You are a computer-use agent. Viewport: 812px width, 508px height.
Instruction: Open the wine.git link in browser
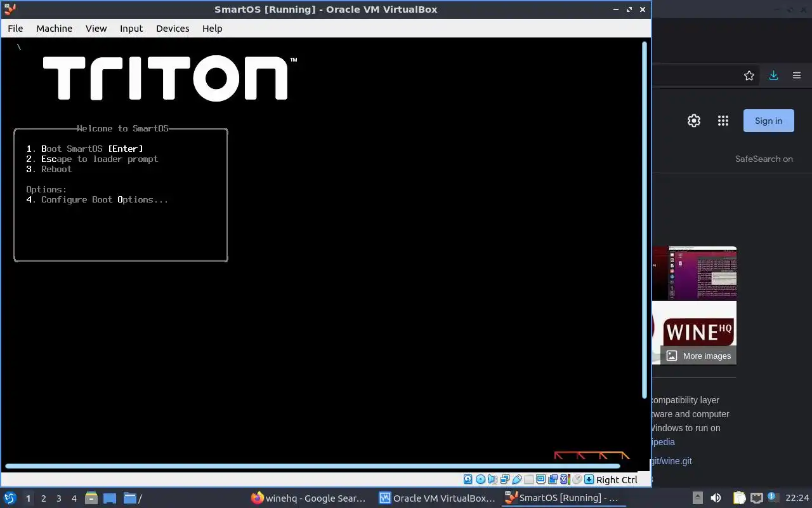pos(671,461)
